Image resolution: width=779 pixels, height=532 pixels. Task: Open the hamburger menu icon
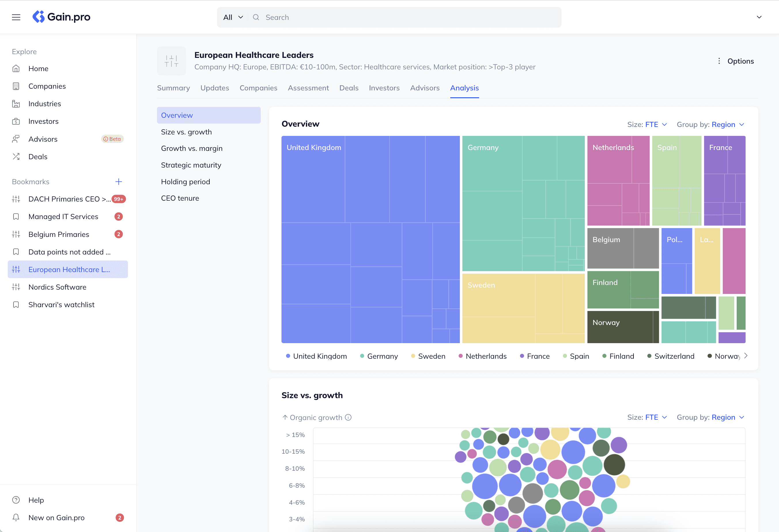click(x=16, y=17)
